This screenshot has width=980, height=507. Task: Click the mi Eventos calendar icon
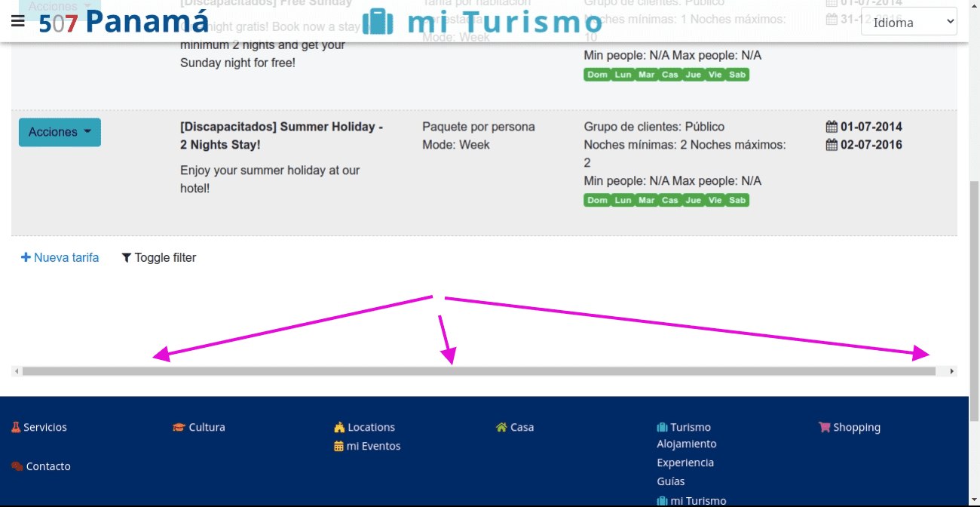click(x=339, y=446)
